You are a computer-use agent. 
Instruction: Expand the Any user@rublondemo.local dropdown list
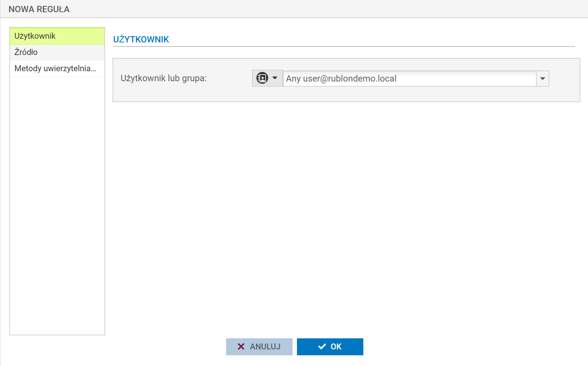(542, 79)
